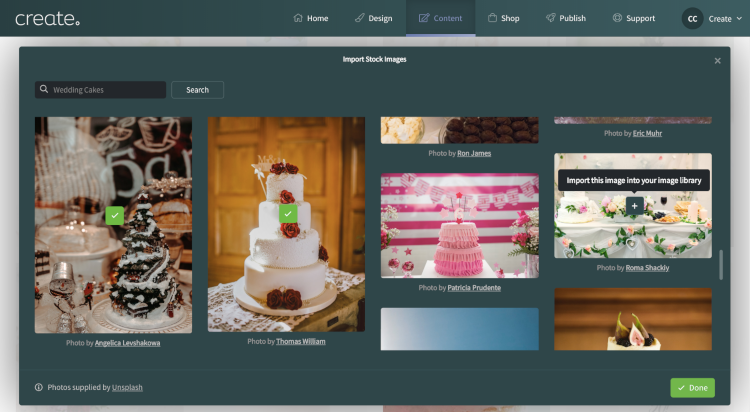The width and height of the screenshot is (750, 412).
Task: Open the Unsplash link
Action: tap(127, 387)
